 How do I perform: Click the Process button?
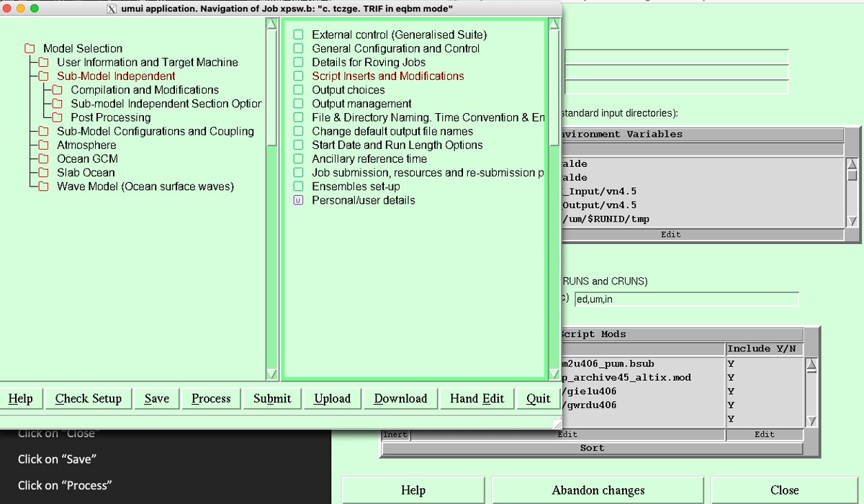(211, 398)
